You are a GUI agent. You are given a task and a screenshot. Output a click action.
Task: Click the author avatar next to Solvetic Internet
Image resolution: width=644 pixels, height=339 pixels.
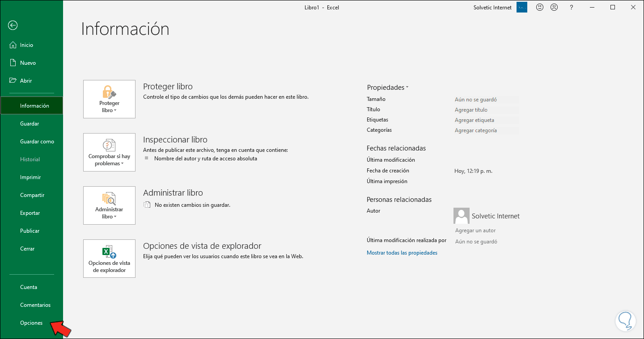[x=462, y=216]
